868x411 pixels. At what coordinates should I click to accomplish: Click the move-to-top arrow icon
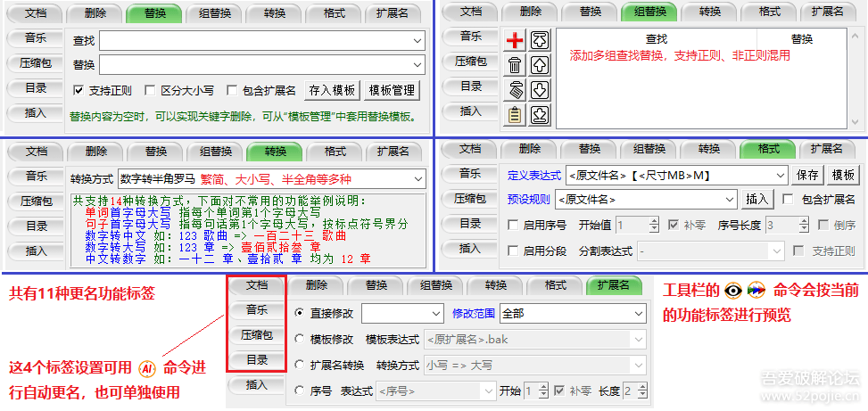pyautogui.click(x=540, y=40)
